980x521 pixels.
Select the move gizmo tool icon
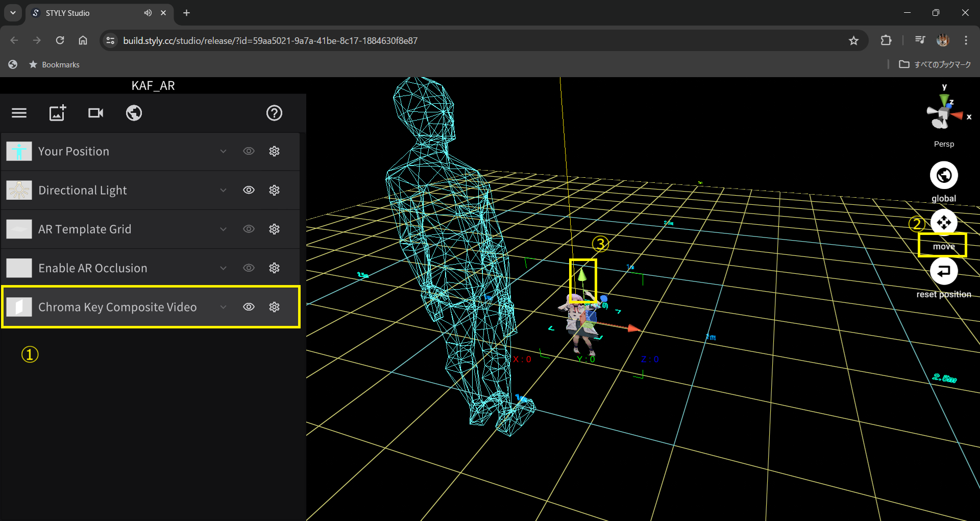(944, 222)
